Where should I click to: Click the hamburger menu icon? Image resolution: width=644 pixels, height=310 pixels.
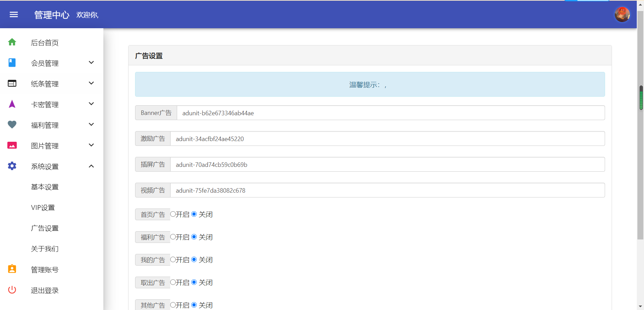[x=14, y=14]
